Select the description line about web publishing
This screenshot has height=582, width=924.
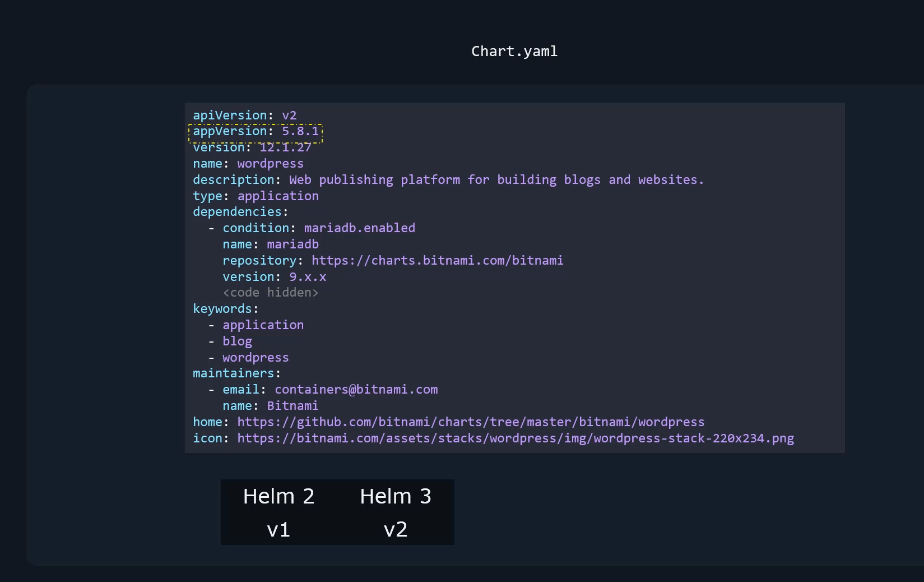pos(448,180)
